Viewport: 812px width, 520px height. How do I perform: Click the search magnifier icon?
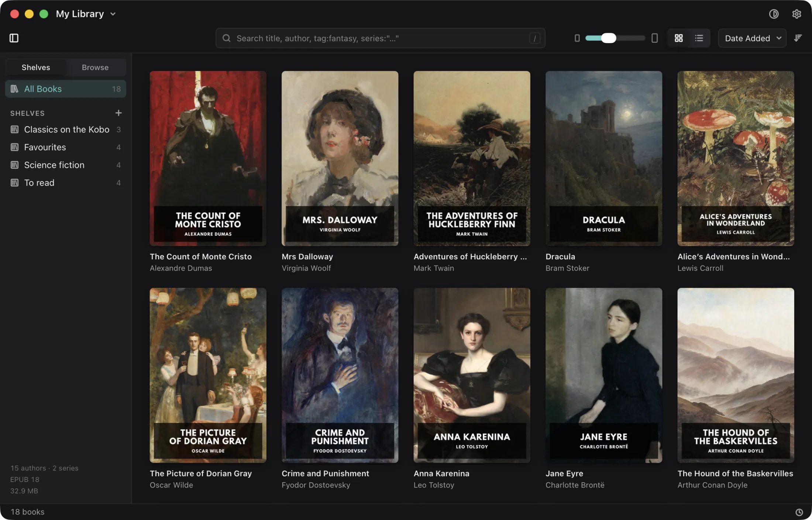pos(226,38)
